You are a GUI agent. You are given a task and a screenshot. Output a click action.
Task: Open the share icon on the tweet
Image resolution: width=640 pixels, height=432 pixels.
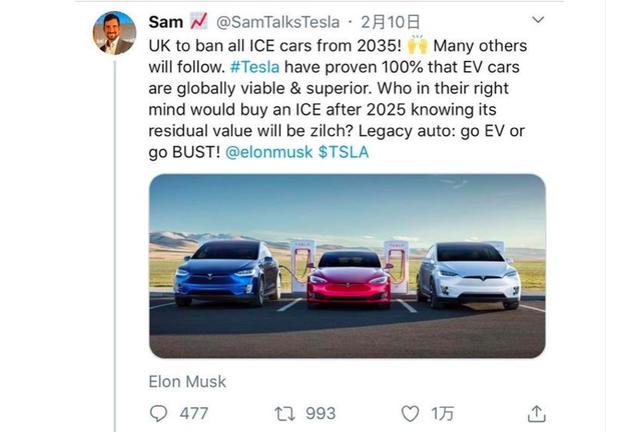[537, 413]
